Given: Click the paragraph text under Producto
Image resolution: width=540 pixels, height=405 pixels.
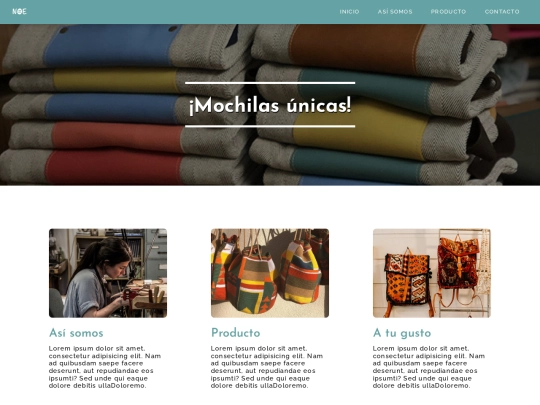Looking at the screenshot, I should click(267, 367).
